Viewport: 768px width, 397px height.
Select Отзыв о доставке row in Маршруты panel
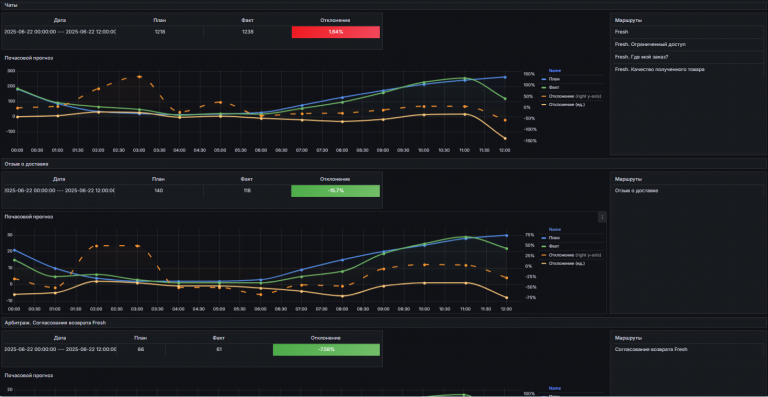pos(688,190)
